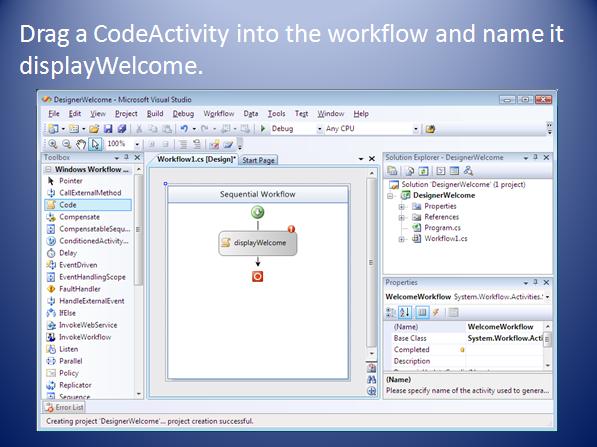Select the Workflow1.cs [Design] tab

pos(196,159)
